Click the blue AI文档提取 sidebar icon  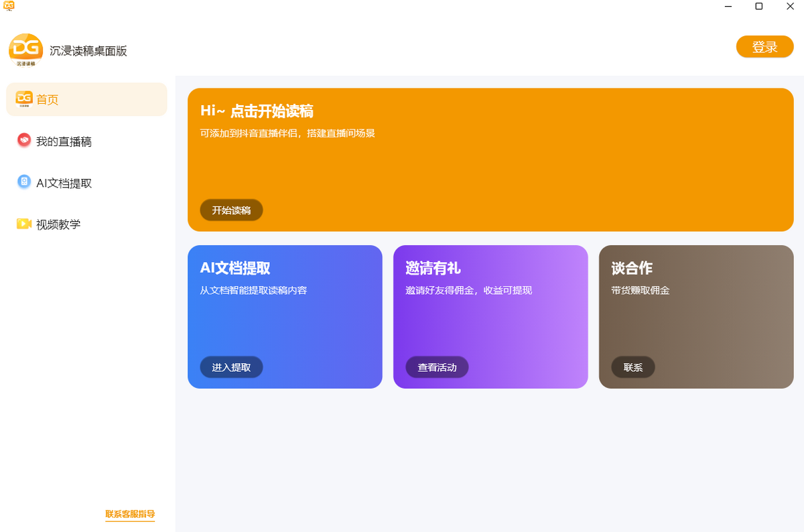[24, 182]
